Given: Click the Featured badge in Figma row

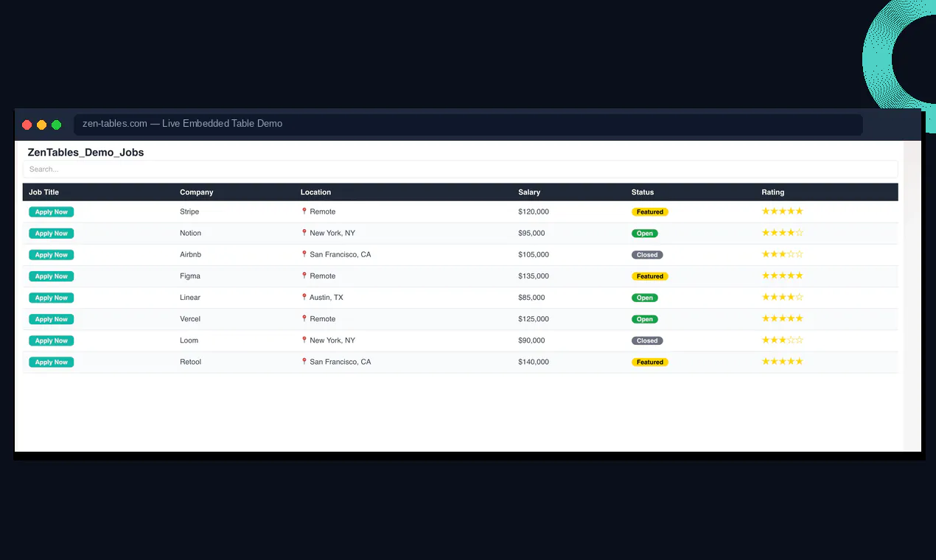Looking at the screenshot, I should (650, 276).
